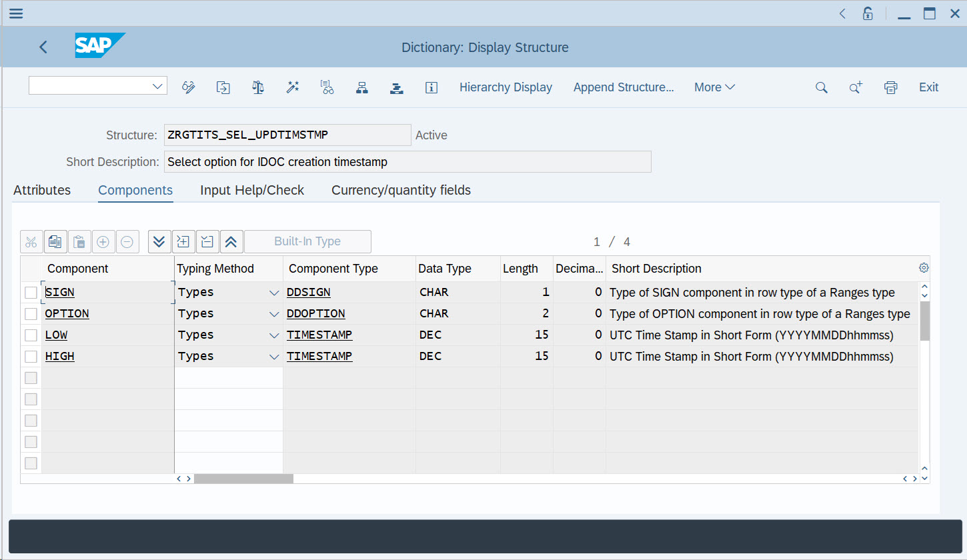967x560 pixels.
Task: Expand the More menu dropdown
Action: 714,87
